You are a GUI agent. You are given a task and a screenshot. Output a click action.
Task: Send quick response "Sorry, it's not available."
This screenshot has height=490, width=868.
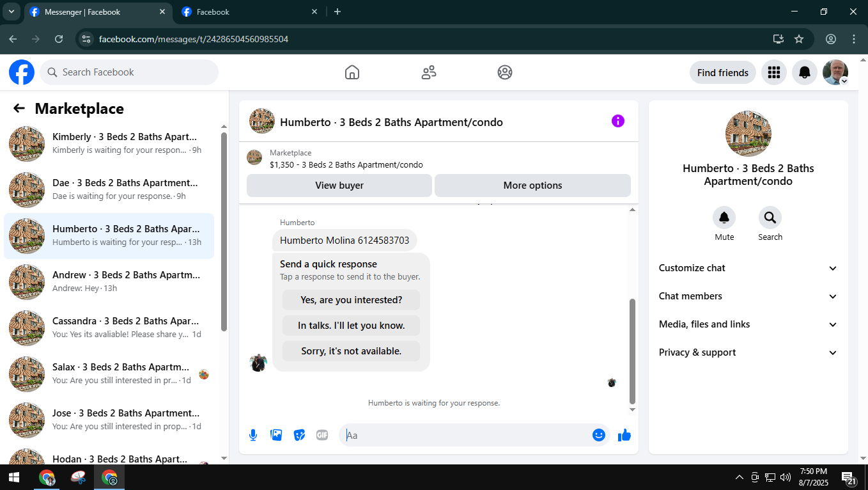point(352,351)
